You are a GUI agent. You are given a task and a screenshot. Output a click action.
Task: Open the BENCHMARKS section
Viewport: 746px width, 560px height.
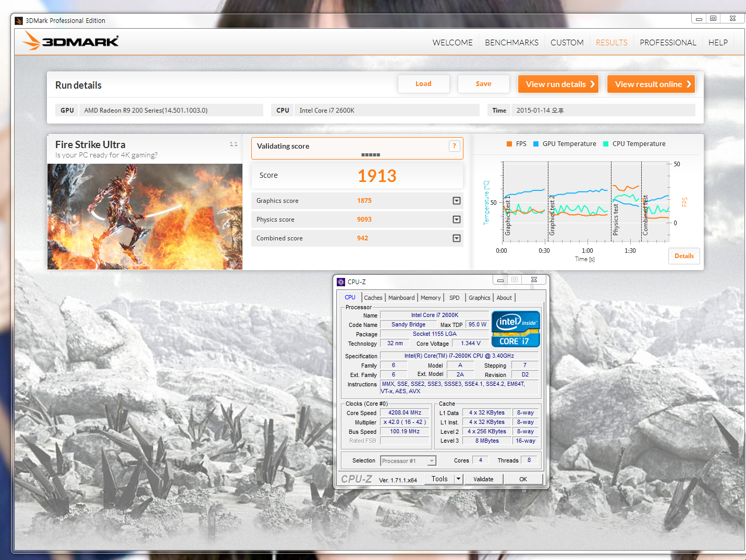point(511,42)
